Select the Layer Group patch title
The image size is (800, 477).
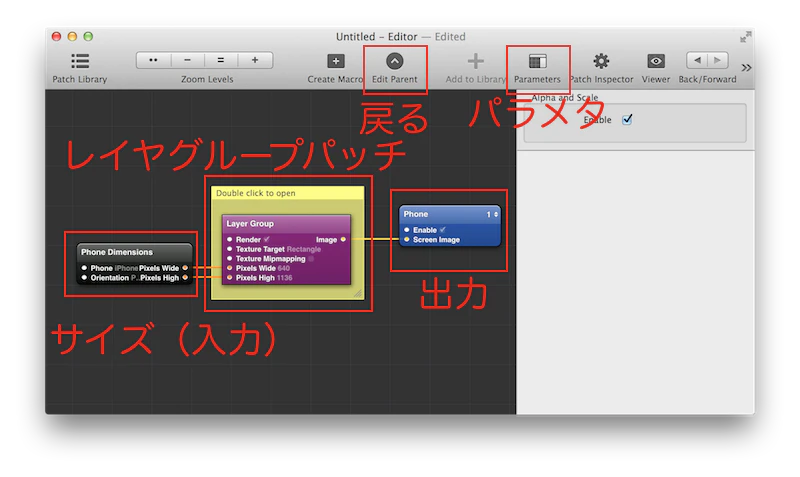click(x=250, y=223)
